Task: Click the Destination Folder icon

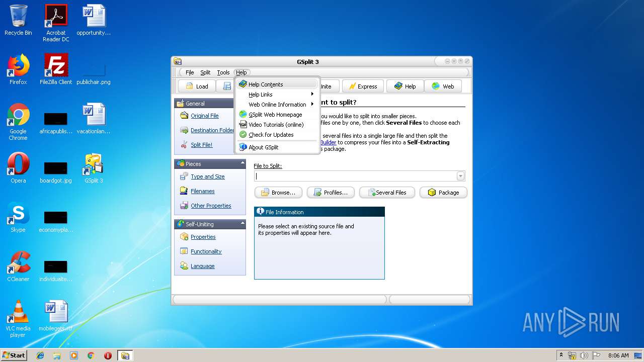Action: pos(184,130)
